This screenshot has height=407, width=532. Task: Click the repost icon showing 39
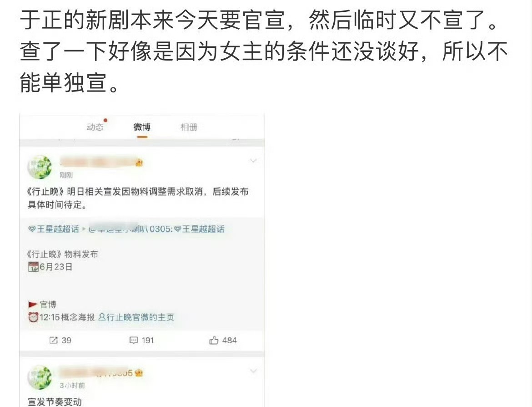point(60,340)
